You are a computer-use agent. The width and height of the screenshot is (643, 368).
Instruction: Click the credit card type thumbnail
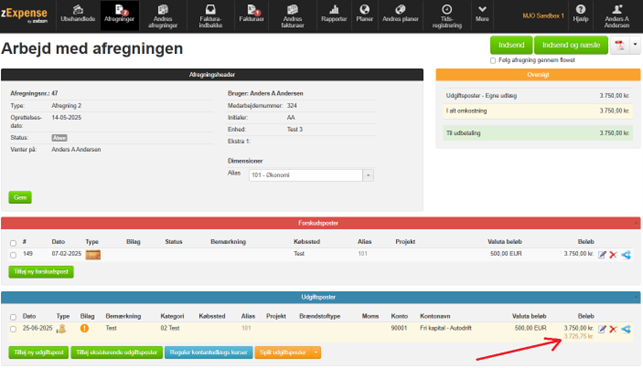tap(93, 255)
